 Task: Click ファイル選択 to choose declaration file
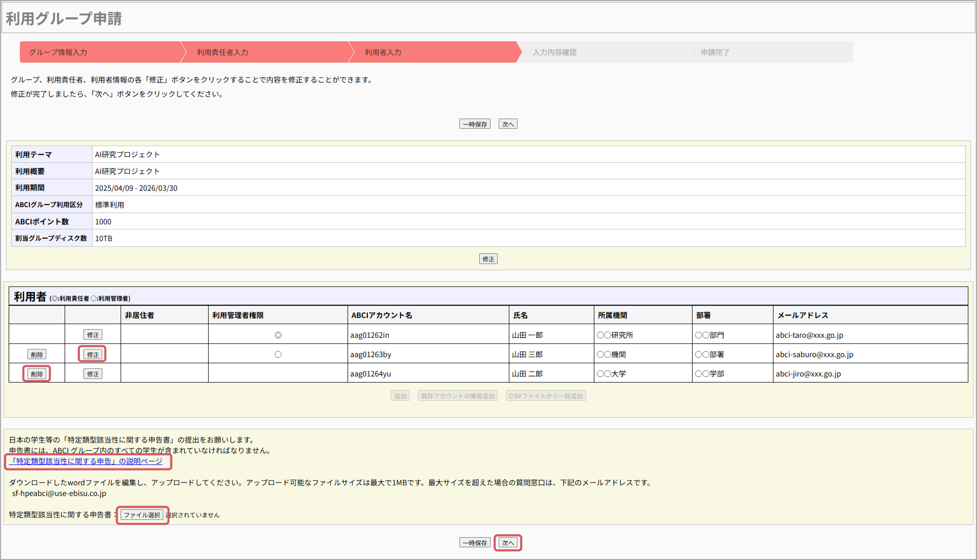point(142,515)
